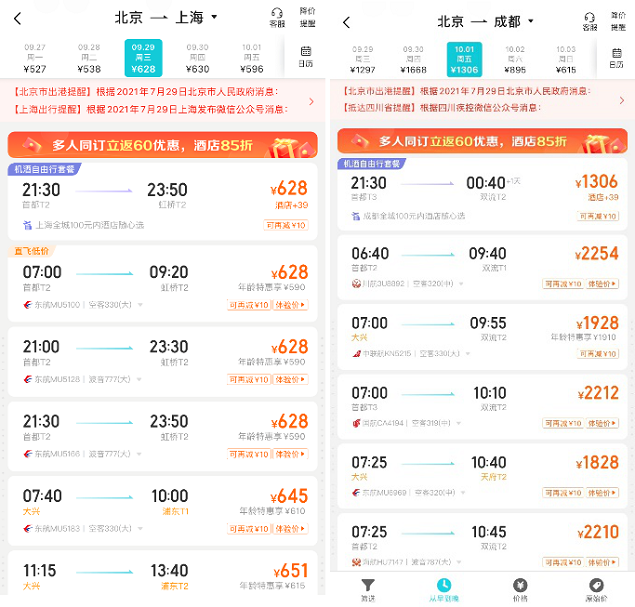
Task: Tap back arrow on the 北京—成都 screen
Action: [x=346, y=21]
